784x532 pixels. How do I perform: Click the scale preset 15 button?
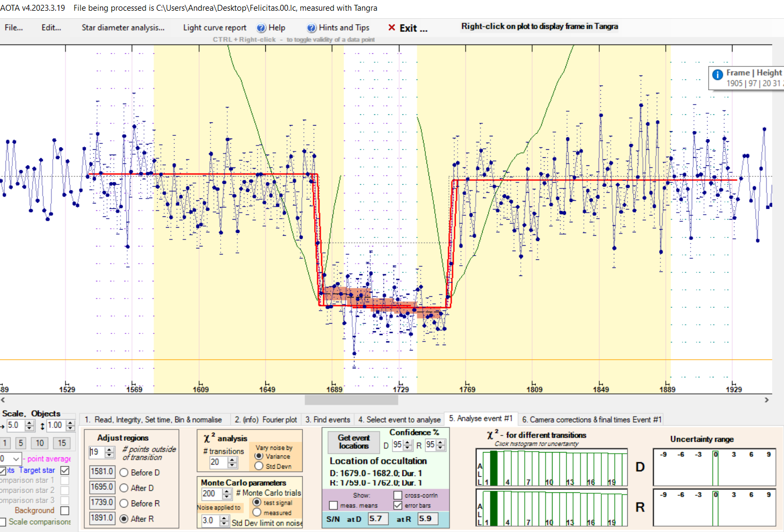tap(62, 443)
